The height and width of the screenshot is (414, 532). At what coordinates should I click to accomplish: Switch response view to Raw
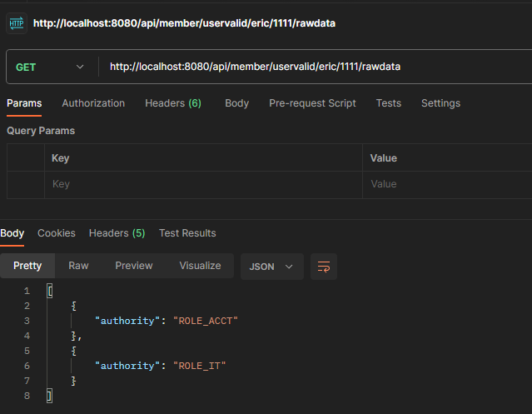click(x=78, y=266)
